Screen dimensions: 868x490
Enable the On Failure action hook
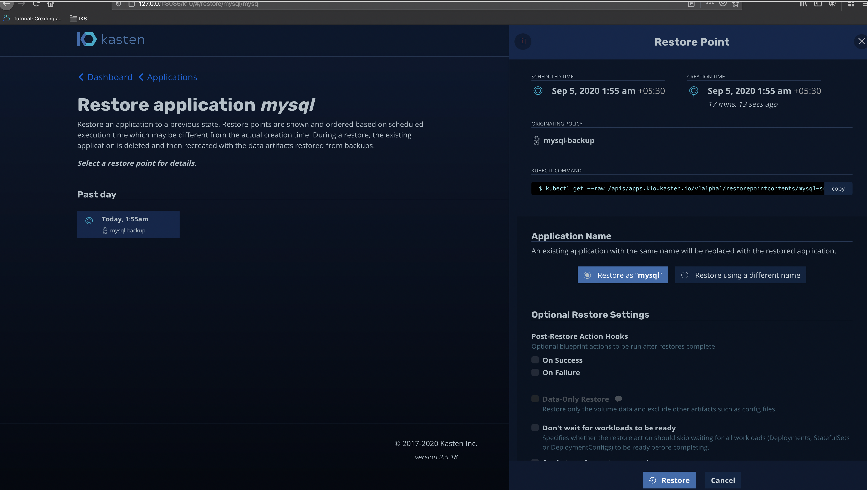535,372
